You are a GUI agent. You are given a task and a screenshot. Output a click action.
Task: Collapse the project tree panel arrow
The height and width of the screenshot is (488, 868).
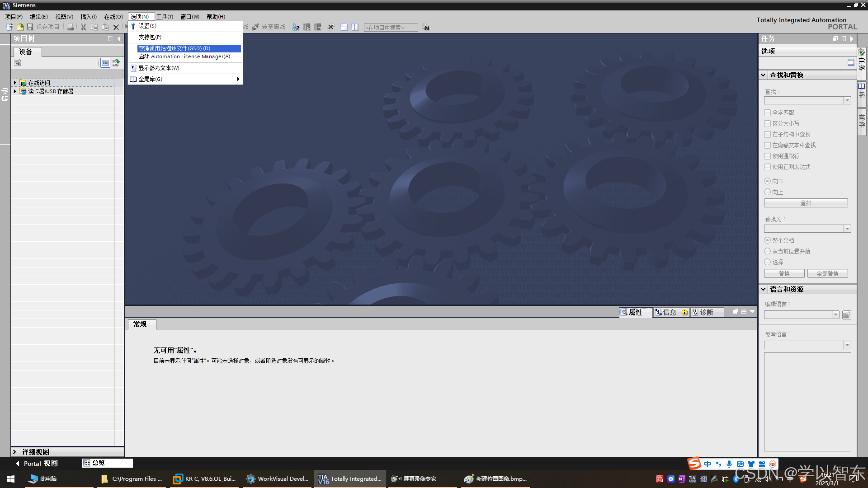click(119, 39)
